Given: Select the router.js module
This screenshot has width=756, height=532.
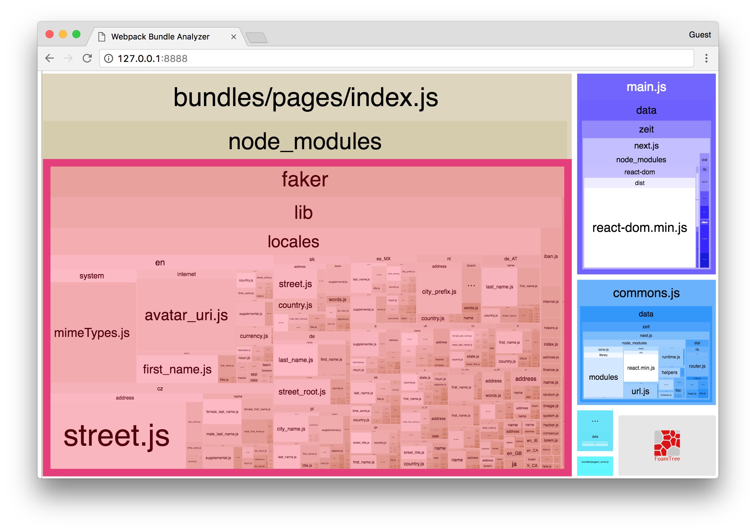Looking at the screenshot, I should 697,366.
